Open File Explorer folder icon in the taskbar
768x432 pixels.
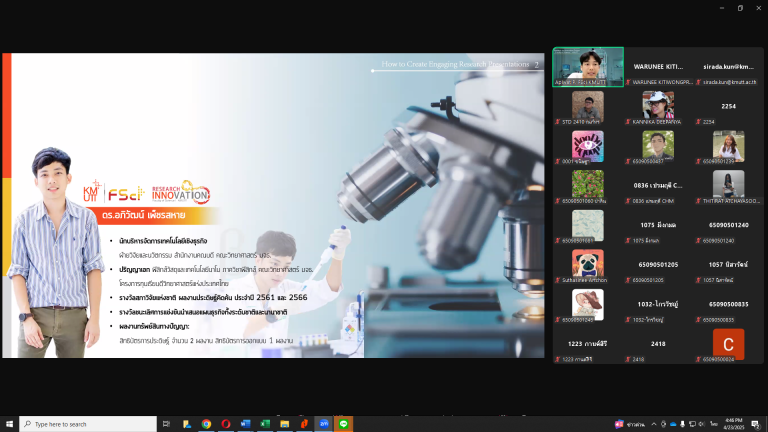(285, 424)
